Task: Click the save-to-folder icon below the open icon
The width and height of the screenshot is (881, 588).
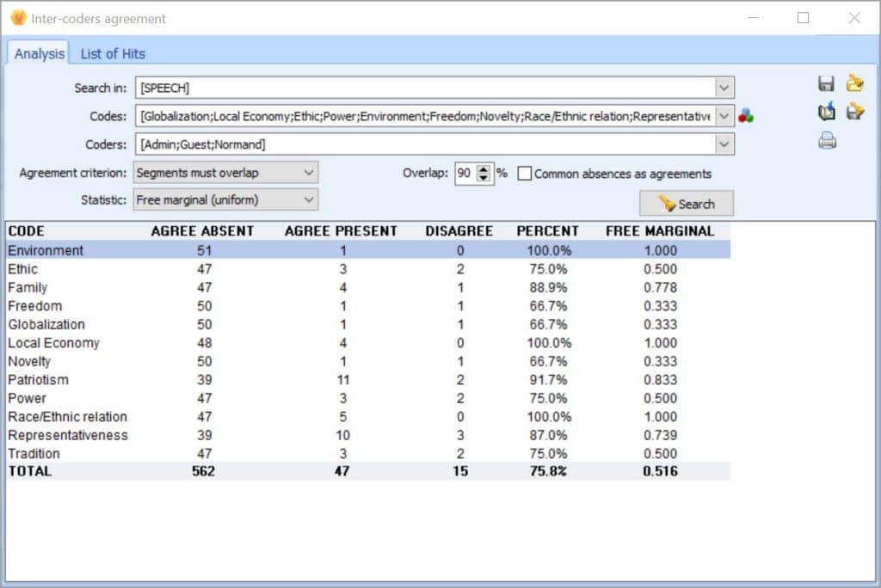Action: coord(854,112)
